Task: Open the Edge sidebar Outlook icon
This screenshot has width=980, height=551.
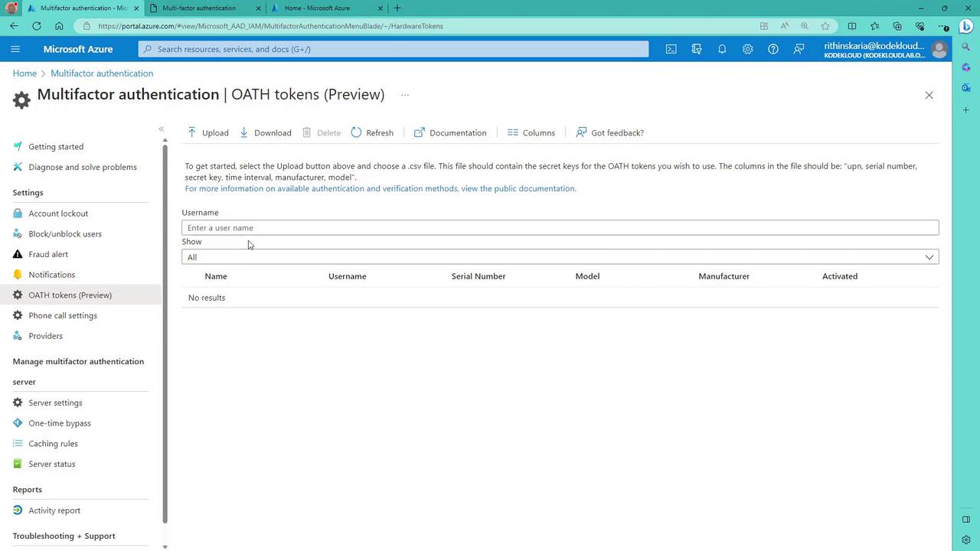Action: pos(966,88)
